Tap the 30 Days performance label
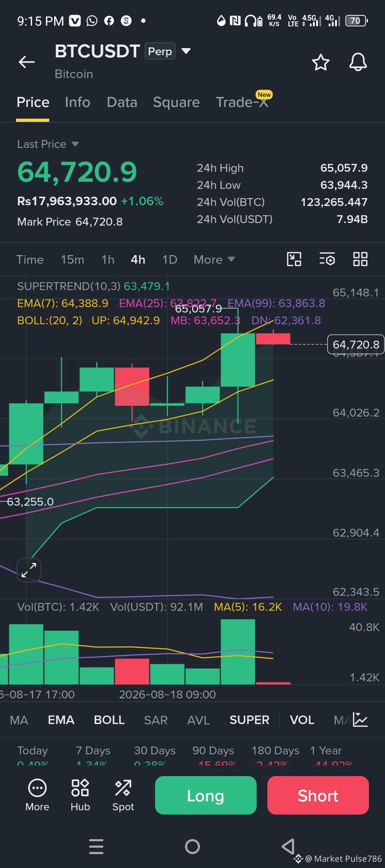Viewport: 385px width, 868px height. point(155,750)
